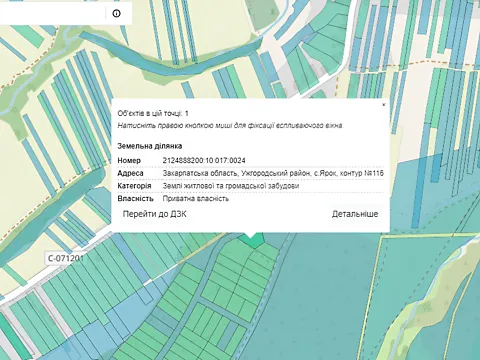480x360 pixels.
Task: Click the Приватна власність value
Action: pyautogui.click(x=196, y=199)
